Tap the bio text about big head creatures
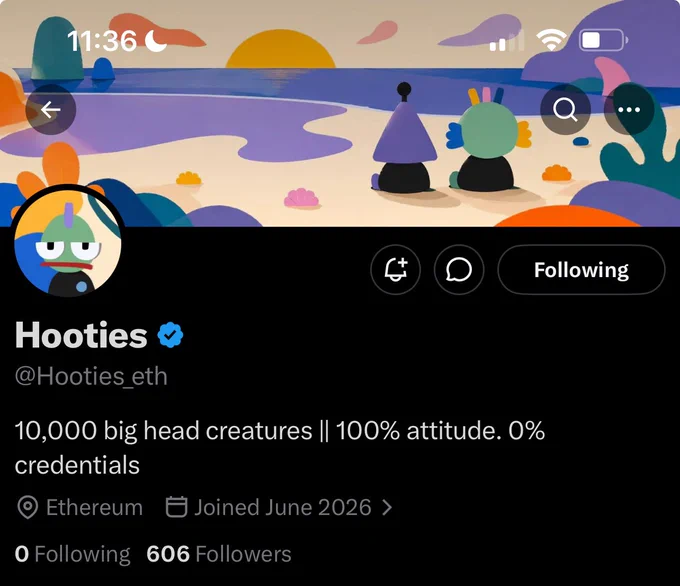 (280, 448)
